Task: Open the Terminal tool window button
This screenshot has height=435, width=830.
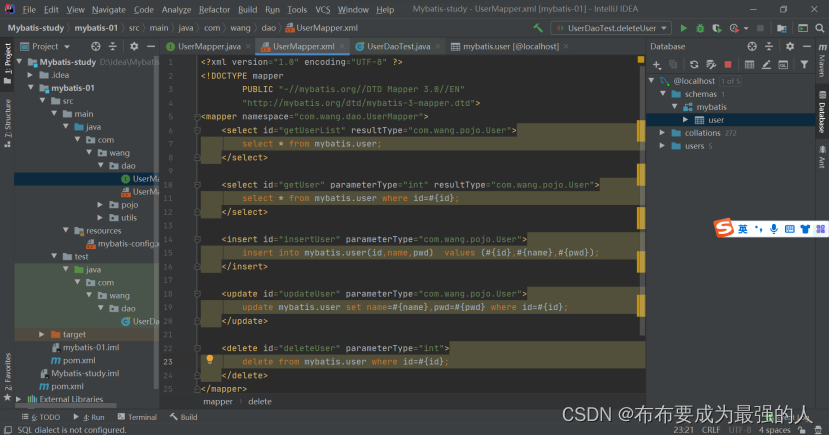Action: (138, 417)
